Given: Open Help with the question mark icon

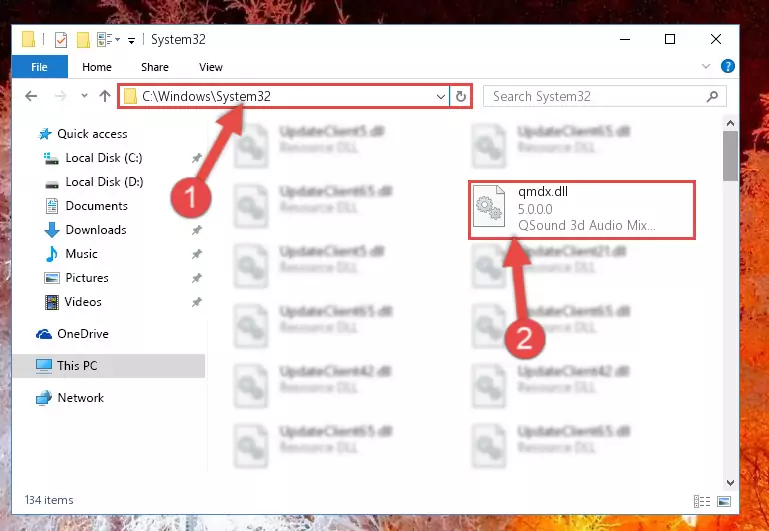Looking at the screenshot, I should 728,66.
